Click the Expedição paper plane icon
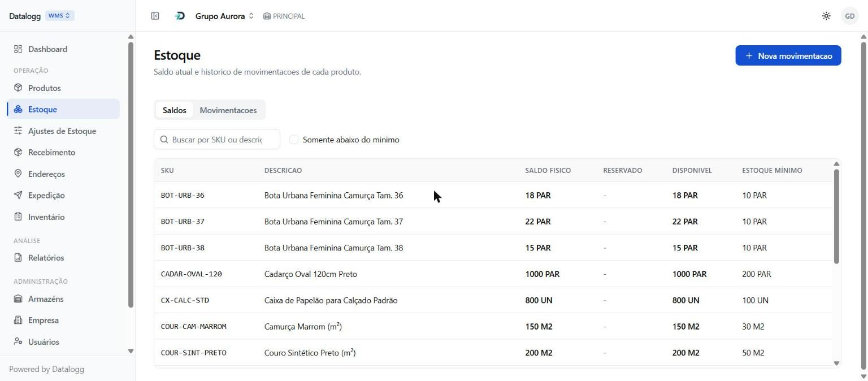The height and width of the screenshot is (381, 868). pos(18,196)
